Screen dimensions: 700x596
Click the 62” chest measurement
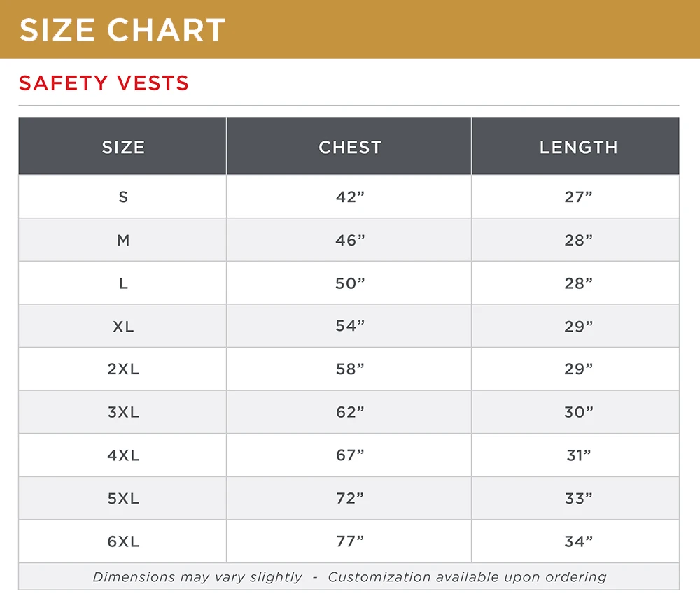tap(350, 413)
